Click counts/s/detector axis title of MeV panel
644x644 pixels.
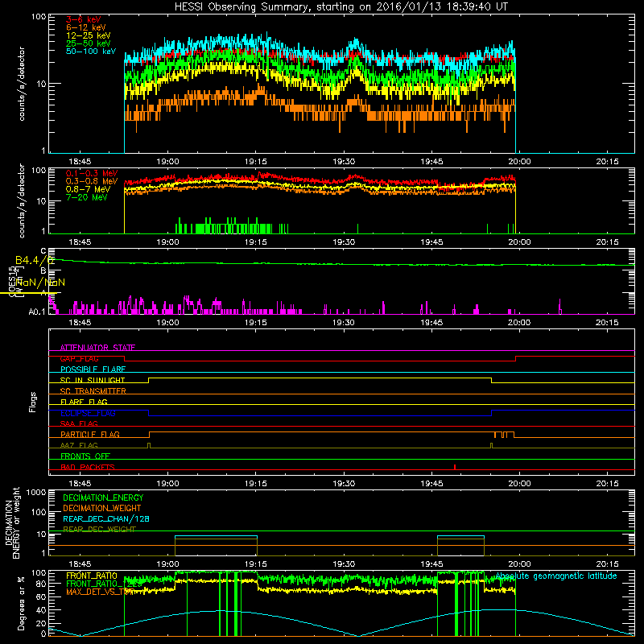click(x=22, y=200)
